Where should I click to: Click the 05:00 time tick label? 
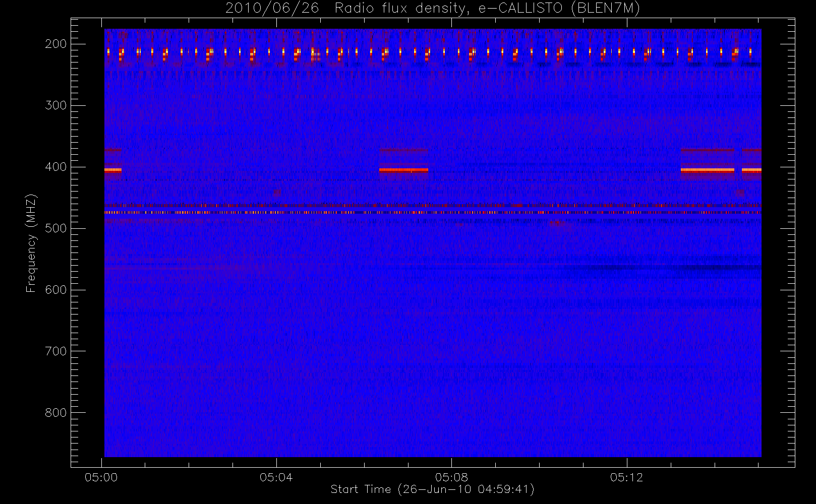click(x=101, y=477)
